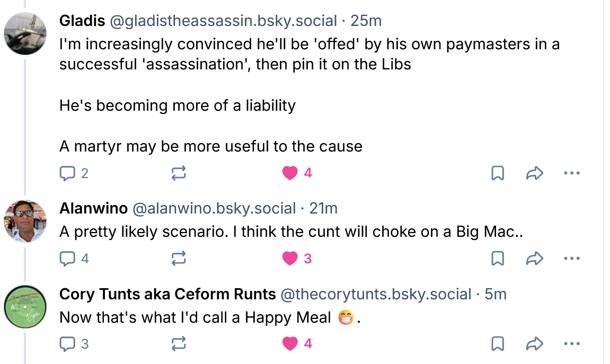Screen dimensions: 610x364
Task: View Alanwino's avatar picture
Action: [25, 221]
